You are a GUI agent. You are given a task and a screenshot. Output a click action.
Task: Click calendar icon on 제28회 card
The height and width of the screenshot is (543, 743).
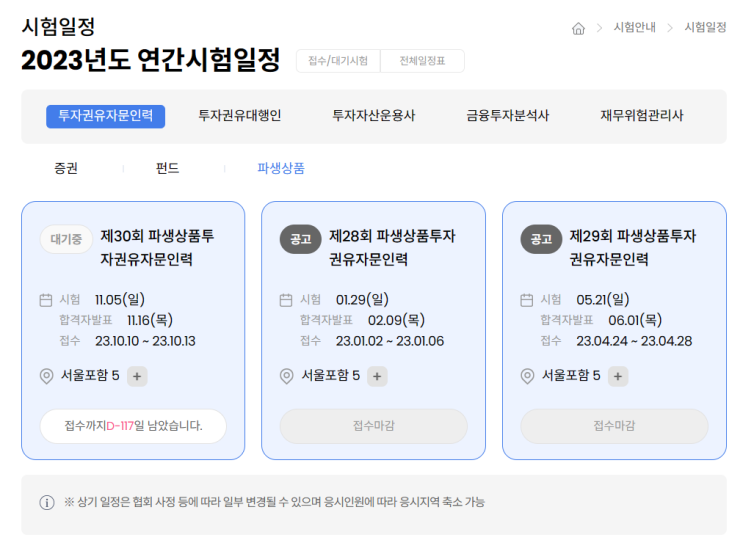[x=286, y=300]
